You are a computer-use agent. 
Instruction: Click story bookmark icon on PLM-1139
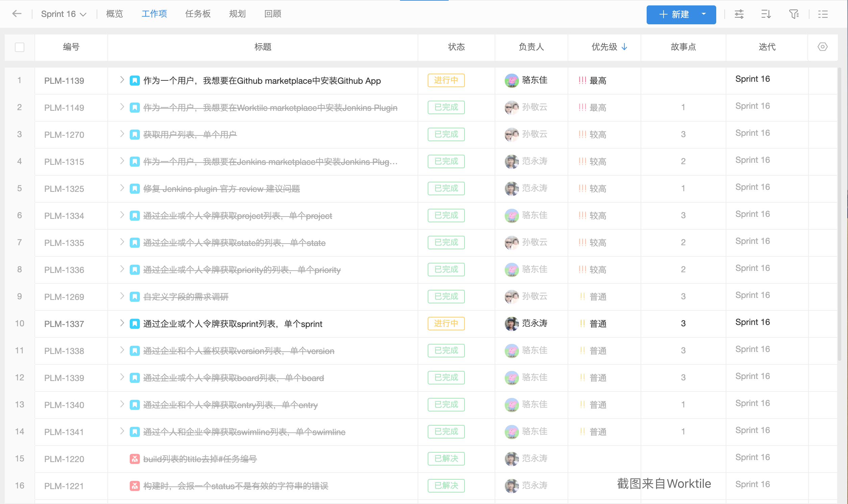click(x=134, y=80)
